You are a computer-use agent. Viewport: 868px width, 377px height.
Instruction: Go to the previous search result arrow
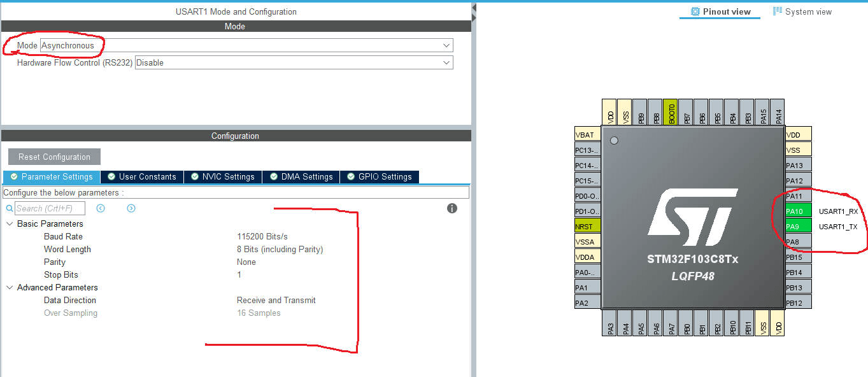[x=101, y=208]
